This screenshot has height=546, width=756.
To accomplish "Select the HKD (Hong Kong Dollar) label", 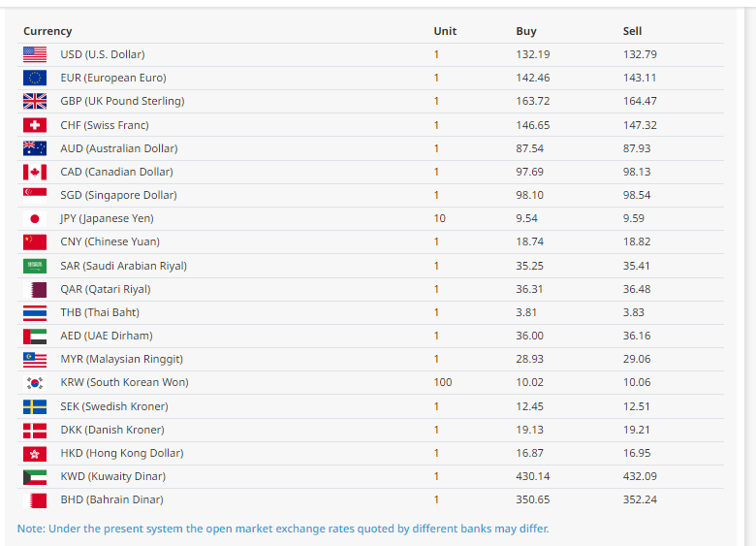I will pyautogui.click(x=121, y=453).
